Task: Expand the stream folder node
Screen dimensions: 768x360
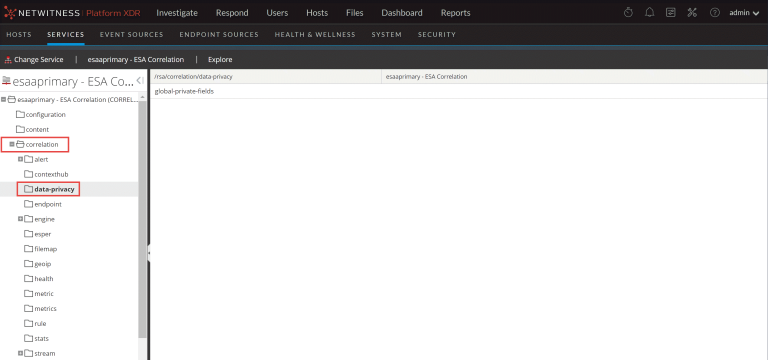Action: [x=21, y=353]
